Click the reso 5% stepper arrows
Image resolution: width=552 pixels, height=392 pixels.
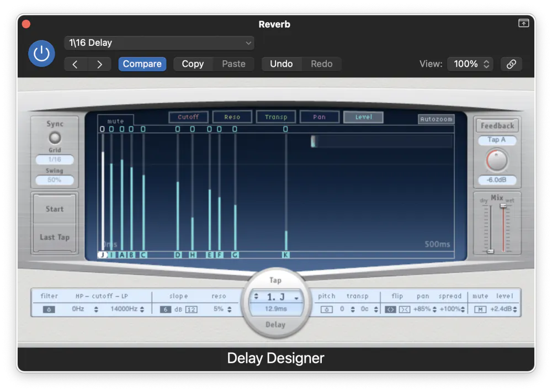229,310
